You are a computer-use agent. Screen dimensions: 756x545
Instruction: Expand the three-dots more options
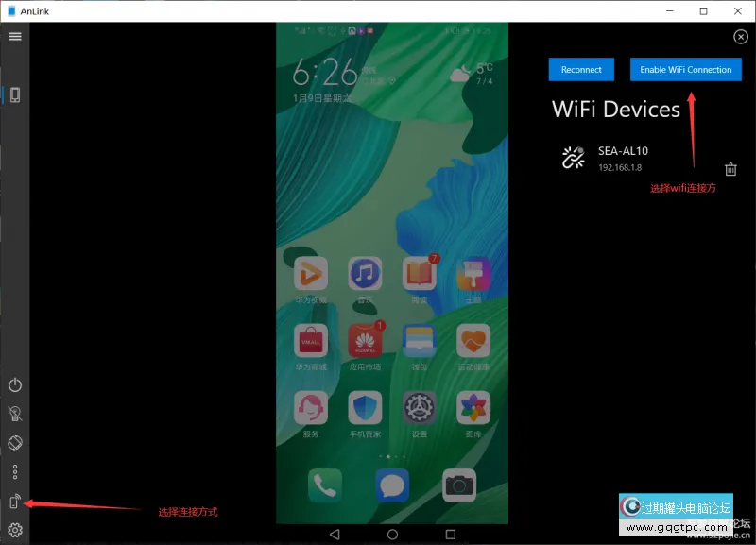(x=15, y=471)
